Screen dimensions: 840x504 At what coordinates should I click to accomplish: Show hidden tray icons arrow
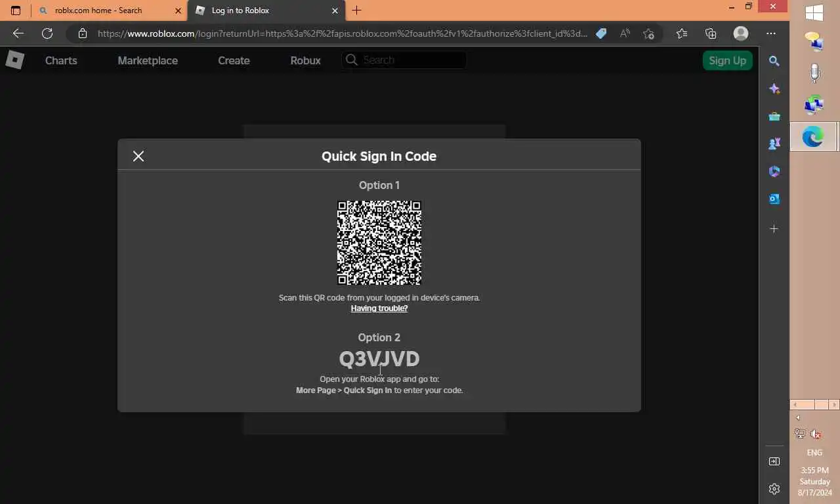click(x=798, y=418)
